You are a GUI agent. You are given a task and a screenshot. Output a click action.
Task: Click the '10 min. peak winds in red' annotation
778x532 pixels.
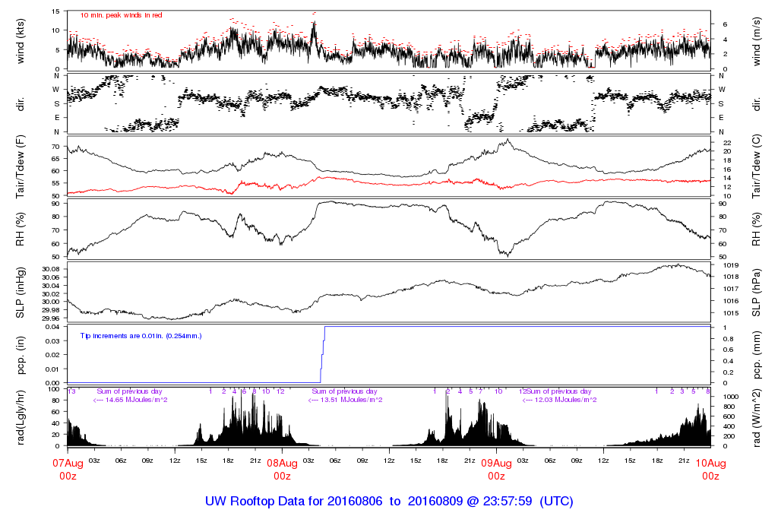click(x=121, y=15)
